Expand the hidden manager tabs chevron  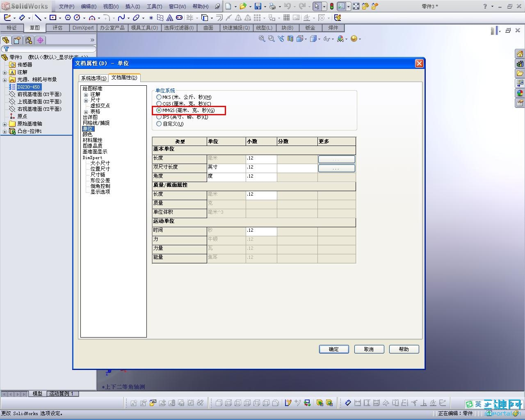(x=92, y=40)
